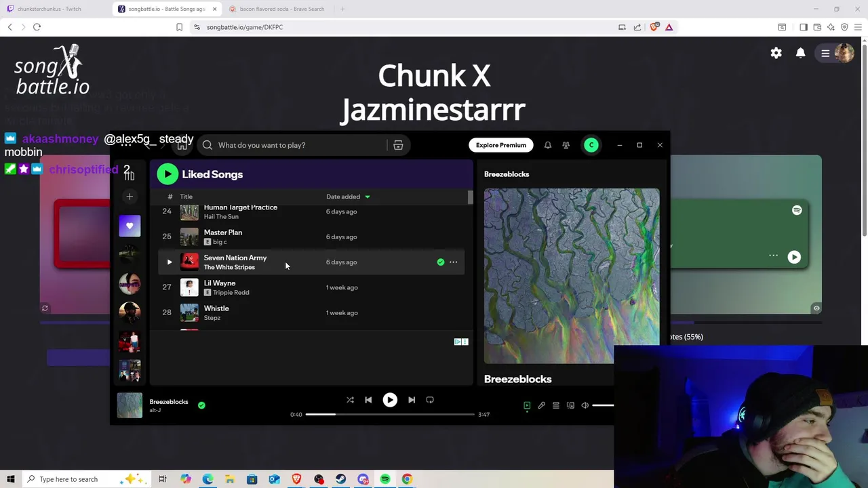The height and width of the screenshot is (488, 868).
Task: Toggle liked checkmark on Seven Nation Army row
Action: 441,262
